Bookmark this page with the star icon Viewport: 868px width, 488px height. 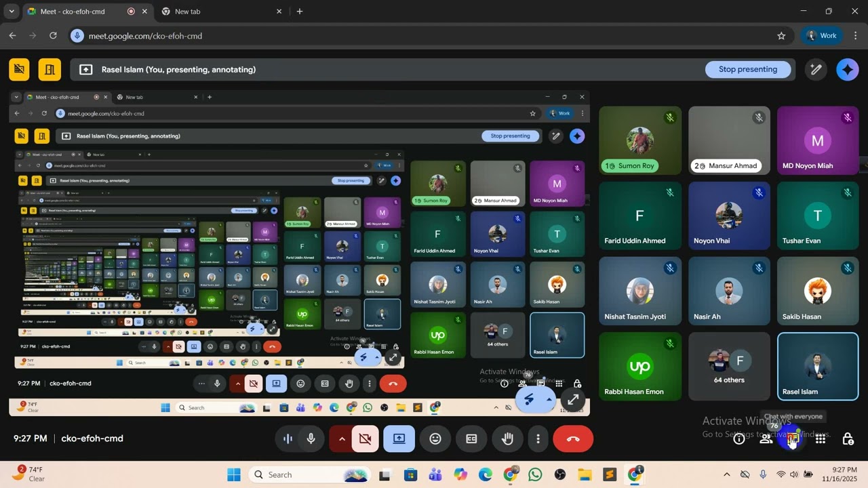[781, 36]
